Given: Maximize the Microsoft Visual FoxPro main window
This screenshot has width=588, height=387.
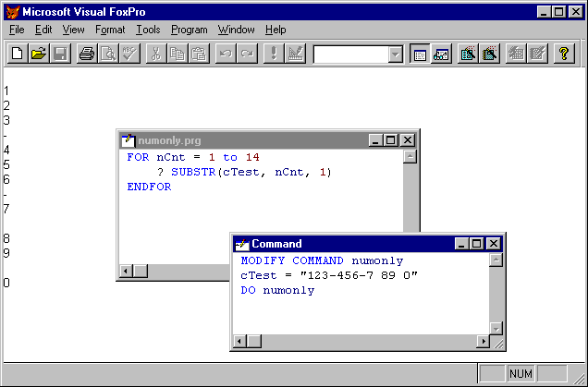Looking at the screenshot, I should [x=559, y=12].
